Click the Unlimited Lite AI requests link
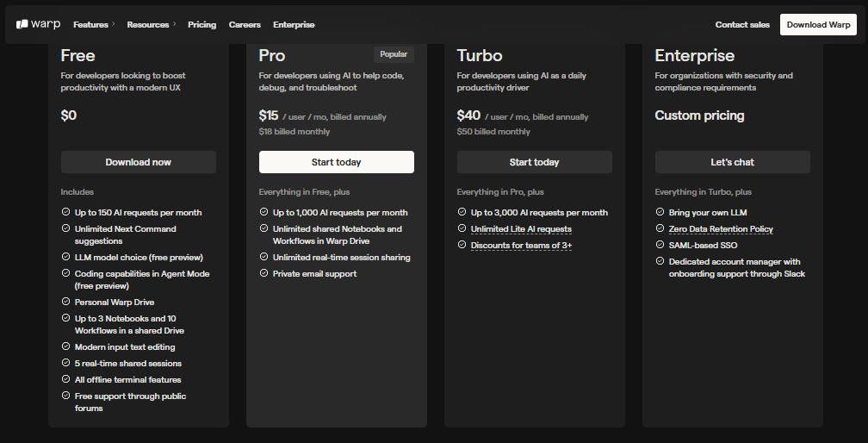The image size is (868, 443). 521,228
